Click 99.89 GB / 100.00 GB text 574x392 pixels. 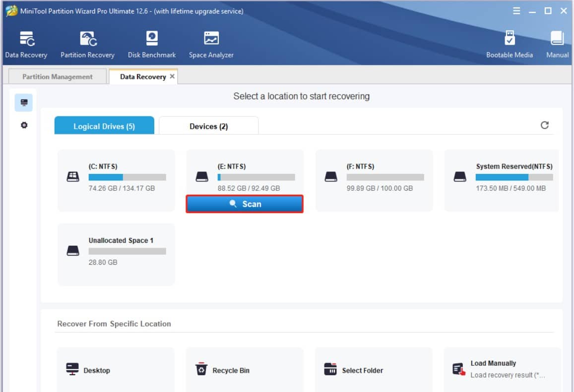click(x=380, y=188)
